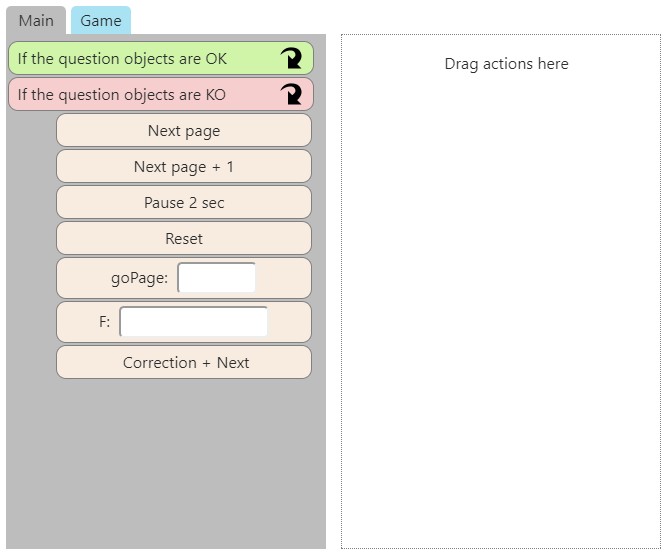Screen dimensions: 671x556
Task: Open the Game tab
Action: click(101, 20)
